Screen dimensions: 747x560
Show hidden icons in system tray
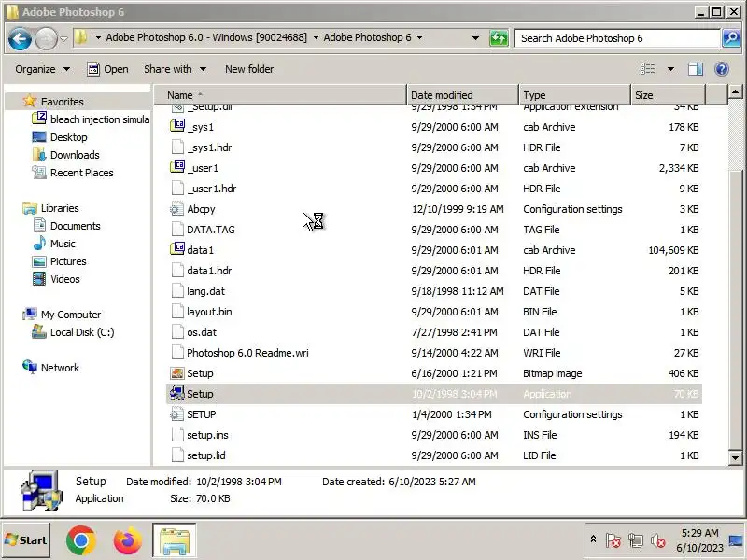[593, 539]
